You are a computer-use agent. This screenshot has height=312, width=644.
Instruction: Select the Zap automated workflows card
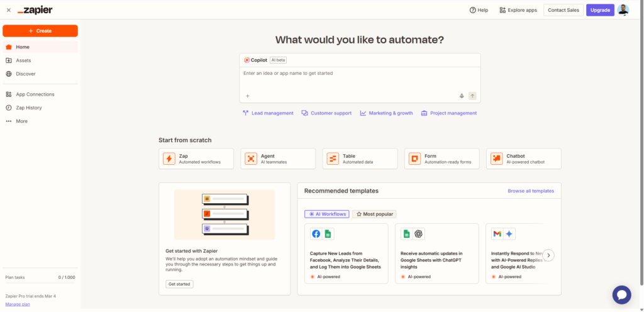[x=196, y=159]
